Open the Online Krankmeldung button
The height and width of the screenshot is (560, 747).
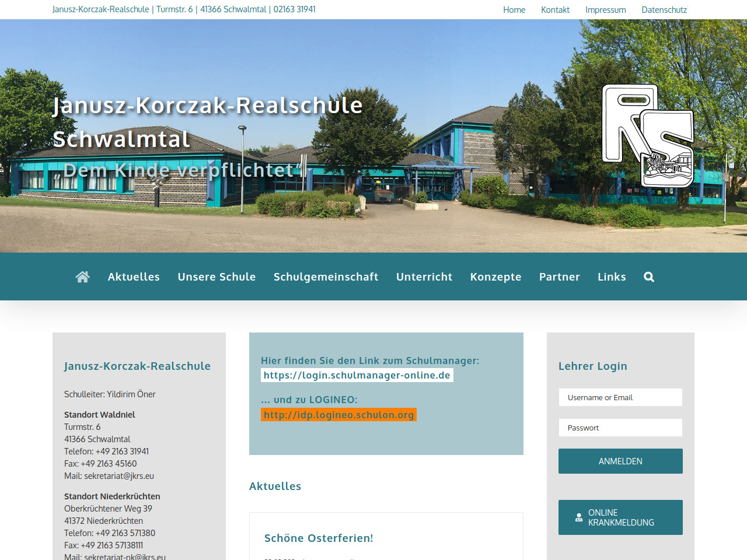point(620,517)
